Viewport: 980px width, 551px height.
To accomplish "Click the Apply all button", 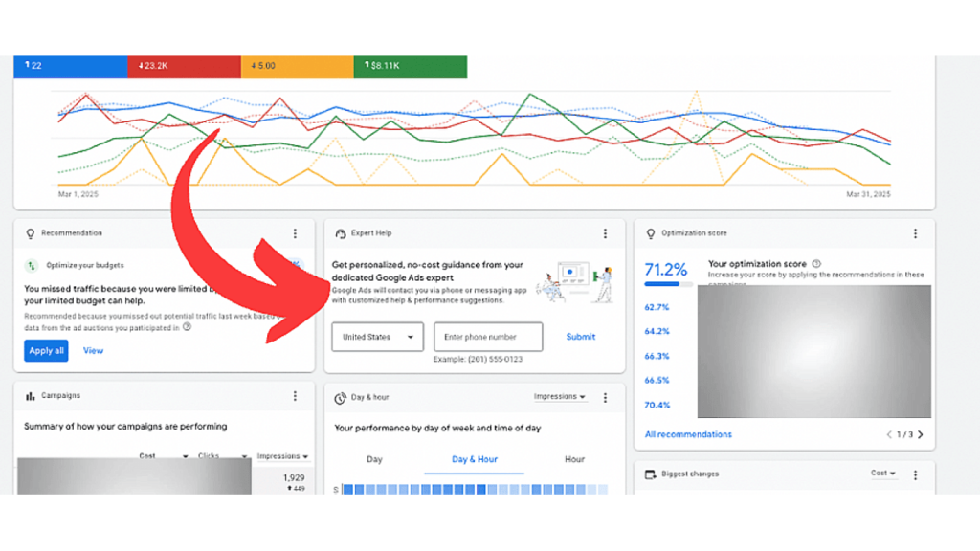I will click(x=45, y=350).
